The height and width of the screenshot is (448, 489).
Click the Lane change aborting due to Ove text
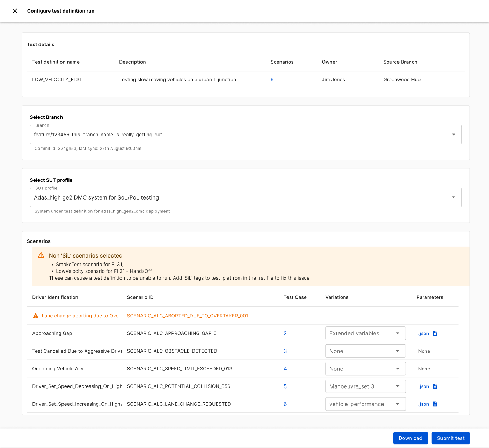point(80,316)
